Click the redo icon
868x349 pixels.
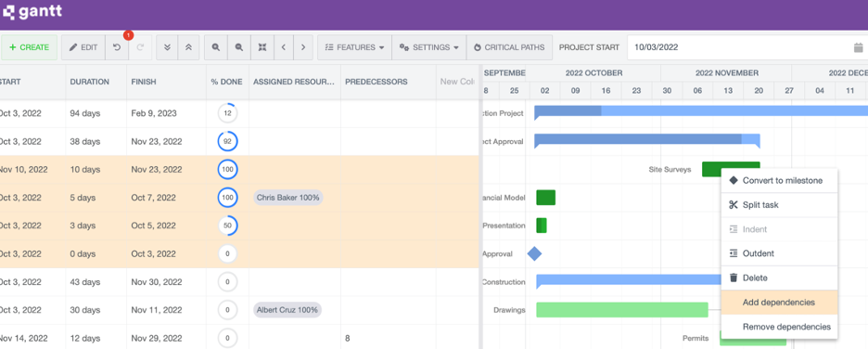[140, 47]
